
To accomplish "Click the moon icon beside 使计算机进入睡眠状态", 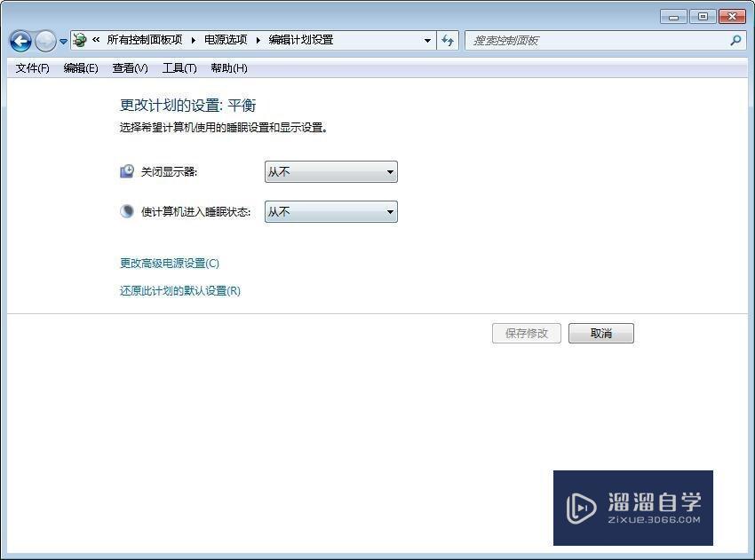I will point(126,210).
